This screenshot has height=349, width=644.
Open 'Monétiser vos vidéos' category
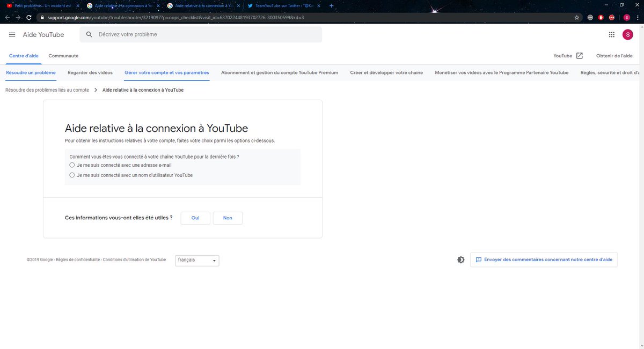coord(502,72)
